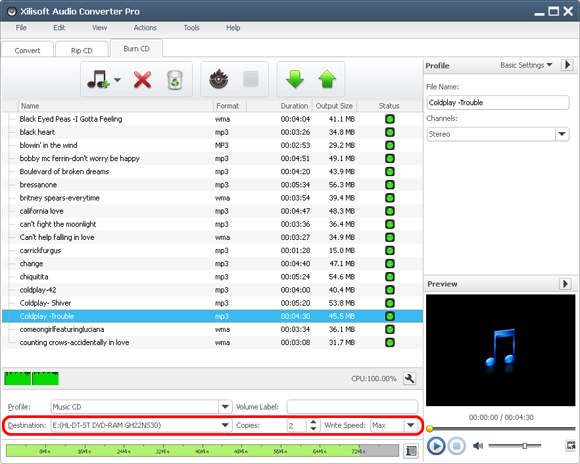Viewport: 580px width, 464px height.
Task: Increase Copies with the up stepper arrow
Action: [x=313, y=422]
